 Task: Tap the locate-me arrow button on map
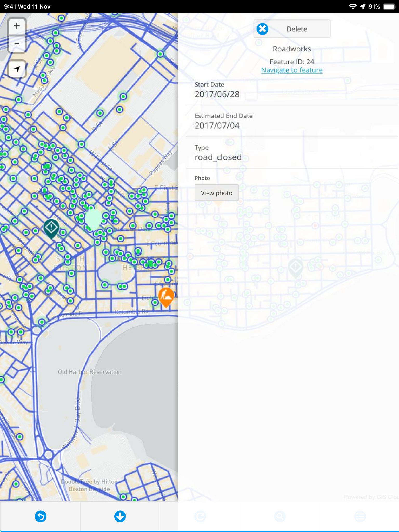point(17,69)
